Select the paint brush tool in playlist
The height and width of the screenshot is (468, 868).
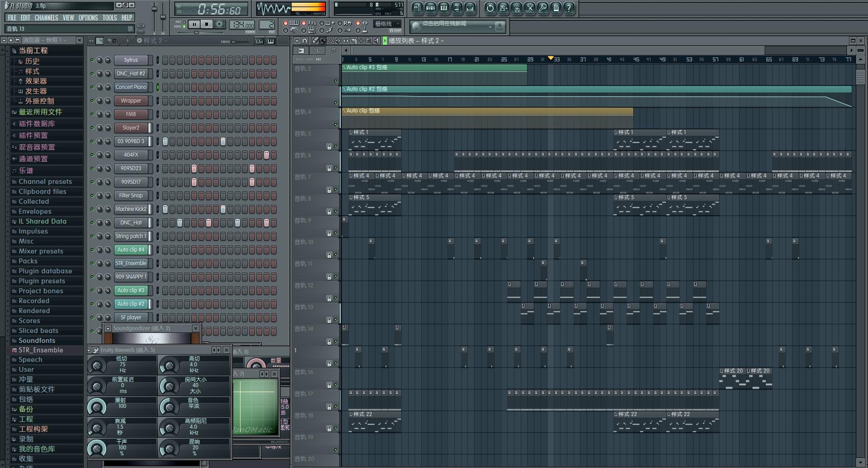point(323,41)
